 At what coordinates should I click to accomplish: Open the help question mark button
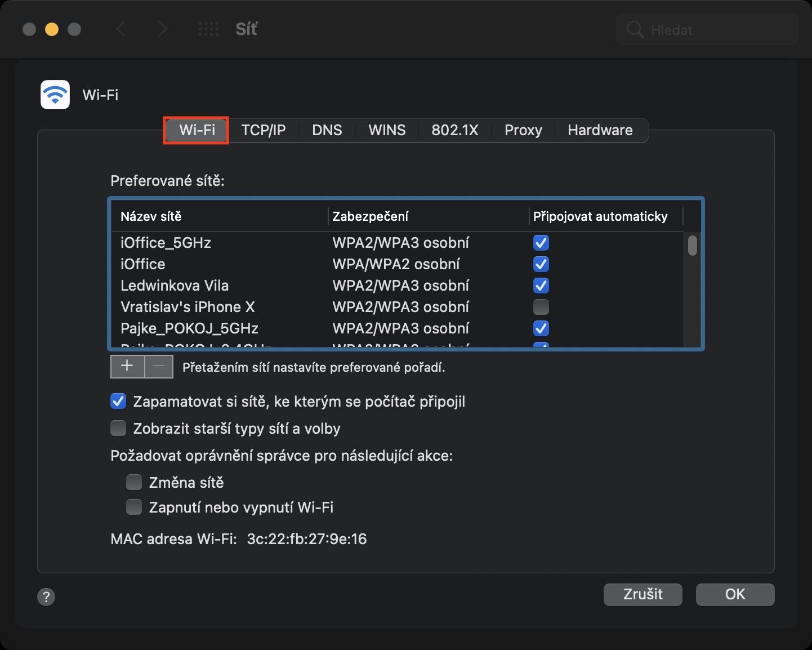[46, 596]
